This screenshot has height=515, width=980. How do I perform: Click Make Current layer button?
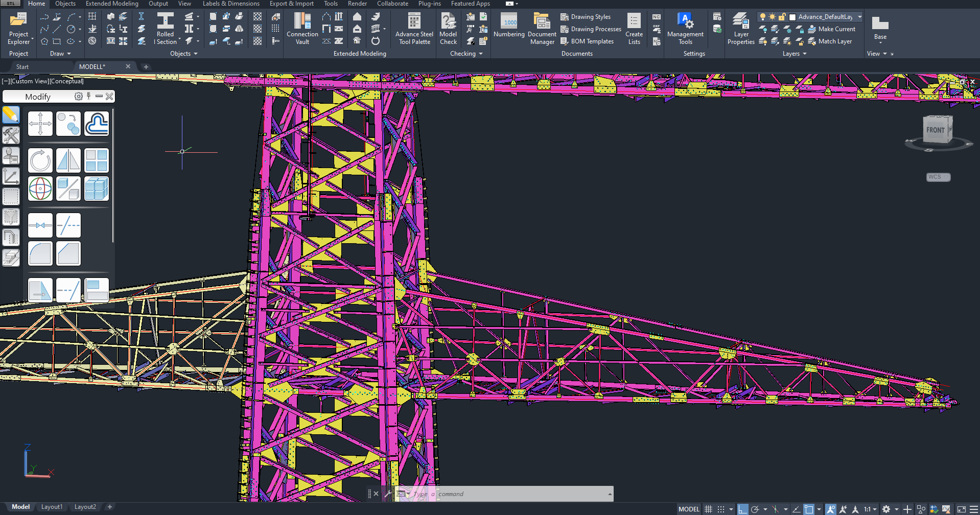point(831,29)
